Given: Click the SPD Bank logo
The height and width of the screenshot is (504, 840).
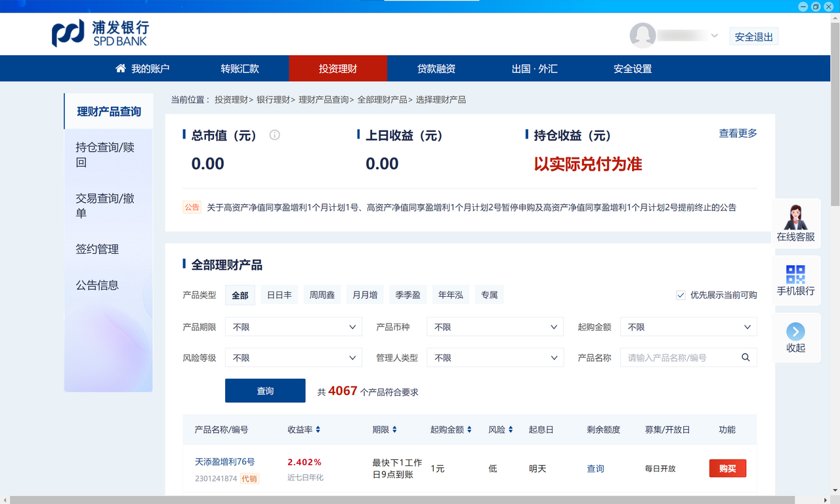Looking at the screenshot, I should (x=92, y=33).
